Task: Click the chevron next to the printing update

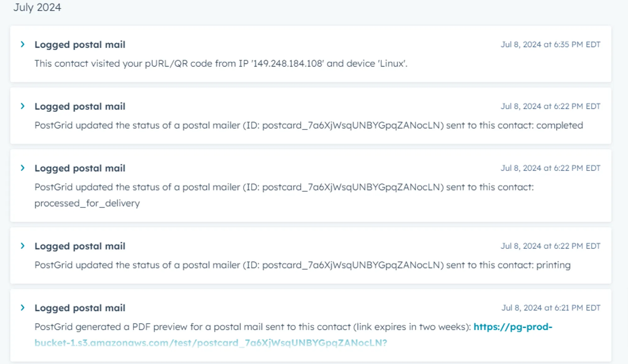Action: click(x=23, y=246)
